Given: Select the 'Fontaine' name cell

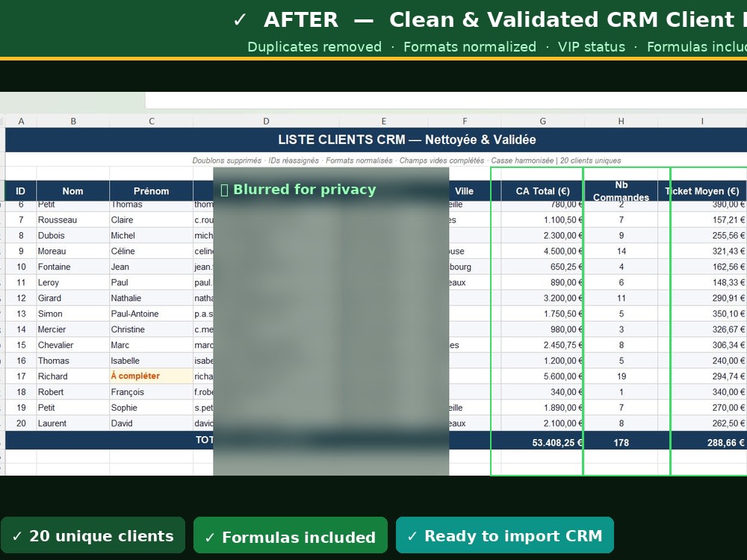Looking at the screenshot, I should pos(73,267).
